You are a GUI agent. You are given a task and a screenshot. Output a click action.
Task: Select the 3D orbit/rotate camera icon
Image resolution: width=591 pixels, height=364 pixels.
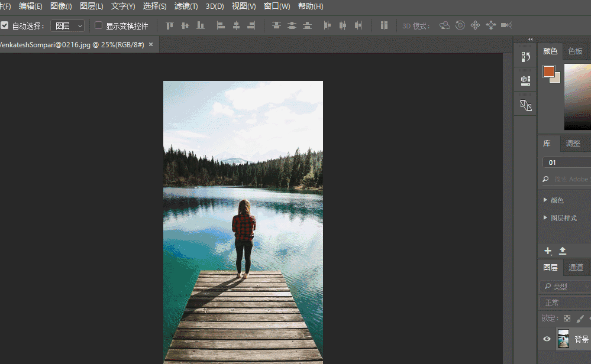(x=445, y=25)
